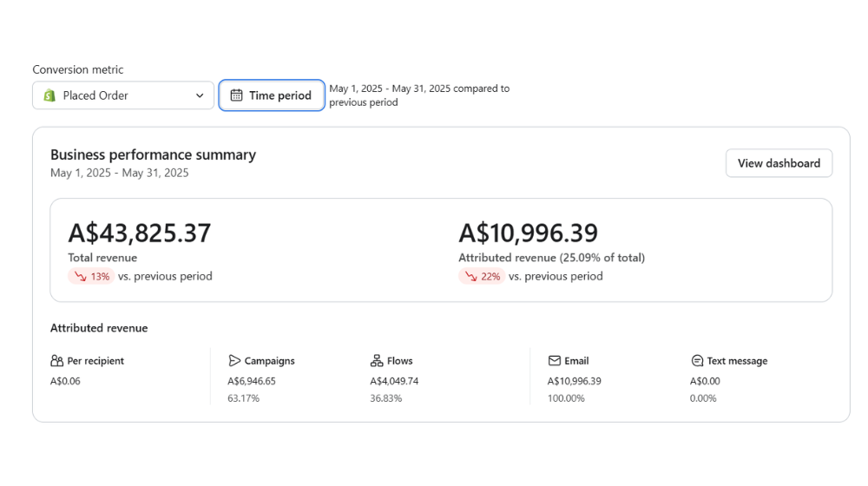Click the Conversion metric label
This screenshot has width=868, height=486.
point(78,69)
